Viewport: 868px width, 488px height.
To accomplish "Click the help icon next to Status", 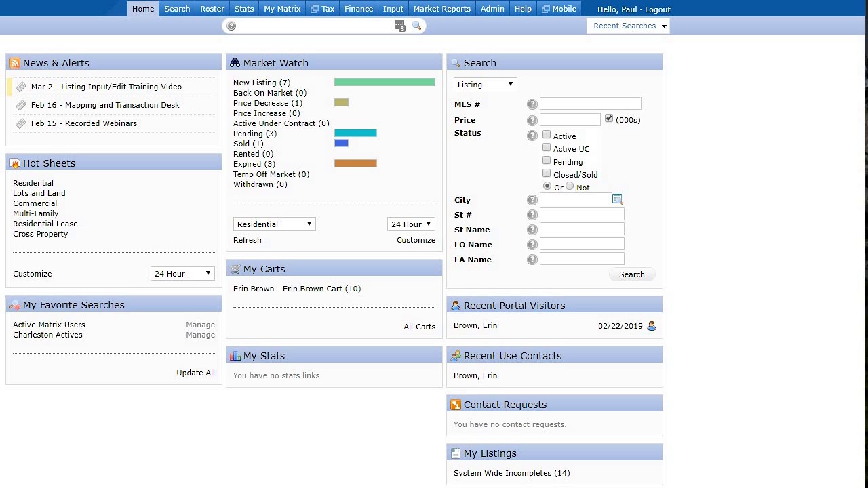I will tap(532, 136).
